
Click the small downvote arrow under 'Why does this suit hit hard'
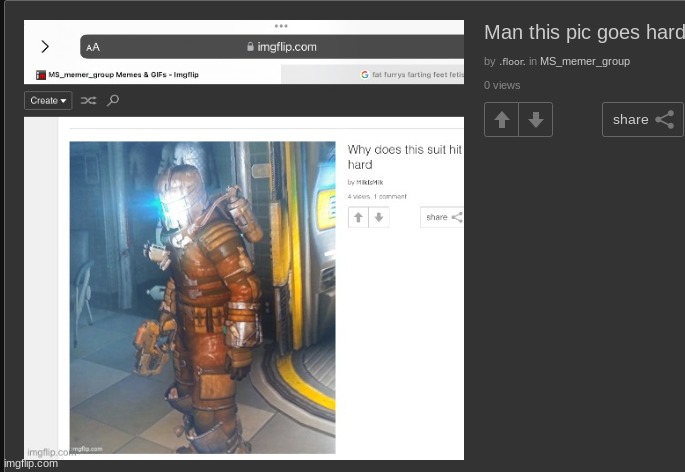(379, 217)
